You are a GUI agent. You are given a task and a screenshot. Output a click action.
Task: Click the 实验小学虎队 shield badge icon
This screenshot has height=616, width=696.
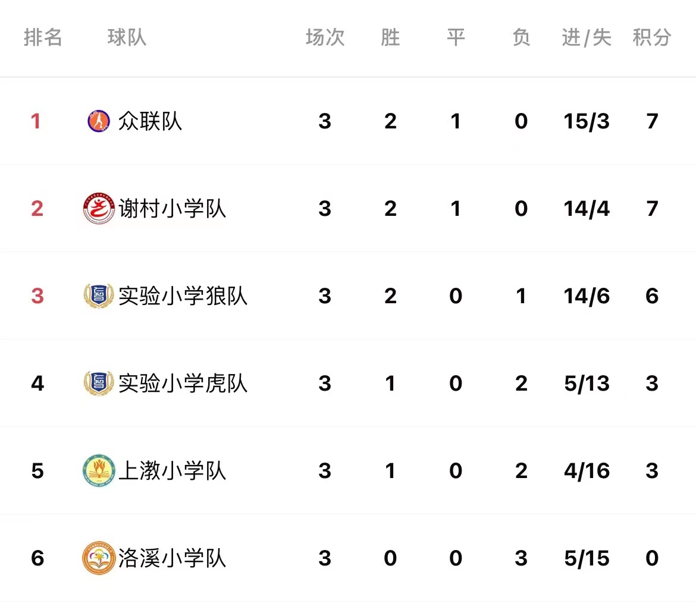pyautogui.click(x=99, y=383)
